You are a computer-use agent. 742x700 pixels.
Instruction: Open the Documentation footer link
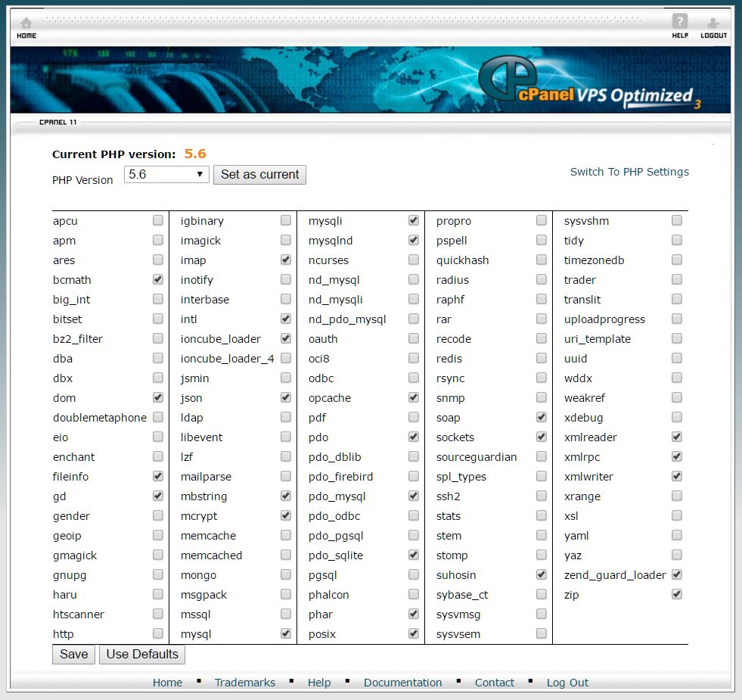(402, 683)
